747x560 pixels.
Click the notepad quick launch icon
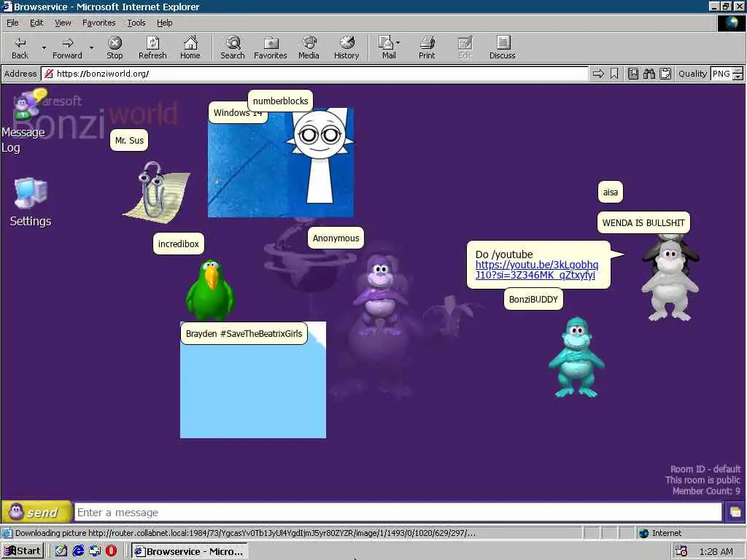coord(61,551)
